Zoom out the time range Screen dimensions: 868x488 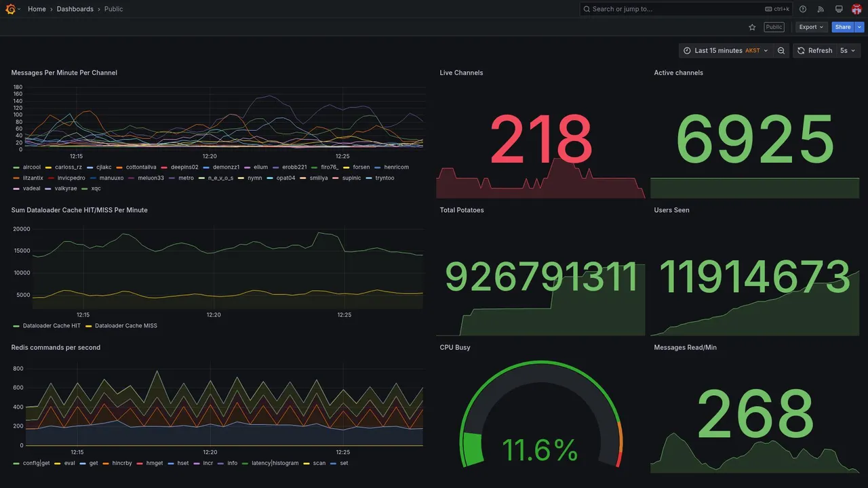click(781, 51)
